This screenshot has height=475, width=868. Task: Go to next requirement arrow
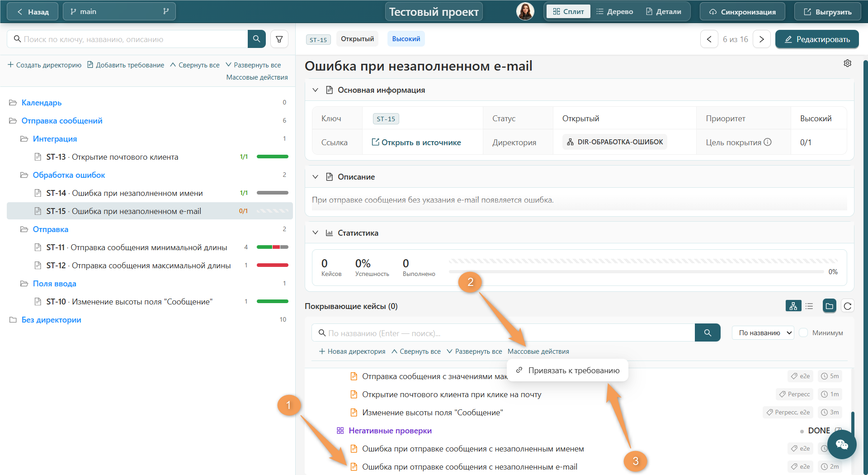[x=762, y=39]
